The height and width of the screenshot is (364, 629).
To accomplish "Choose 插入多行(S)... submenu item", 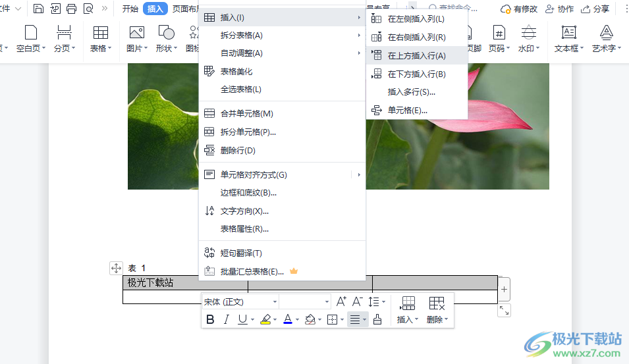I will (417, 92).
